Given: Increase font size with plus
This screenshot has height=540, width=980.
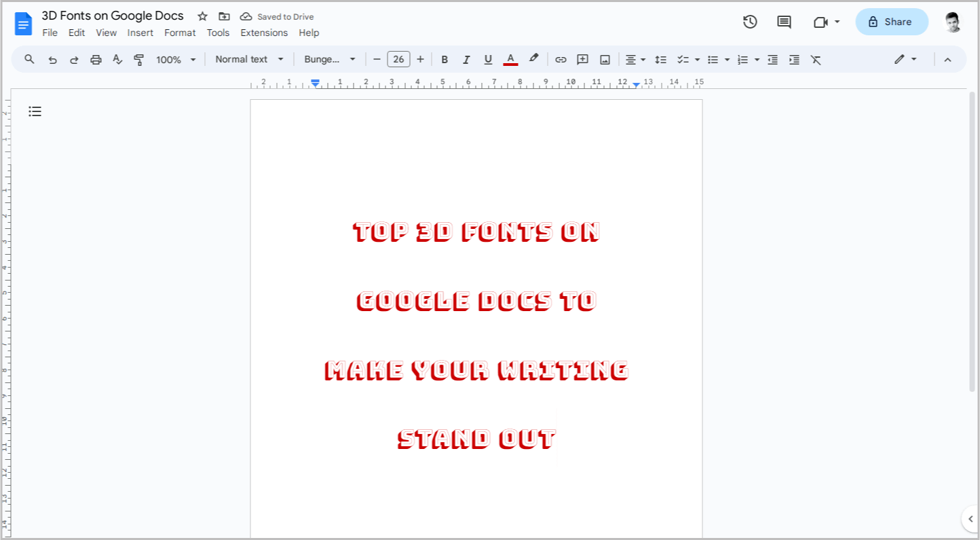Looking at the screenshot, I should (x=420, y=60).
